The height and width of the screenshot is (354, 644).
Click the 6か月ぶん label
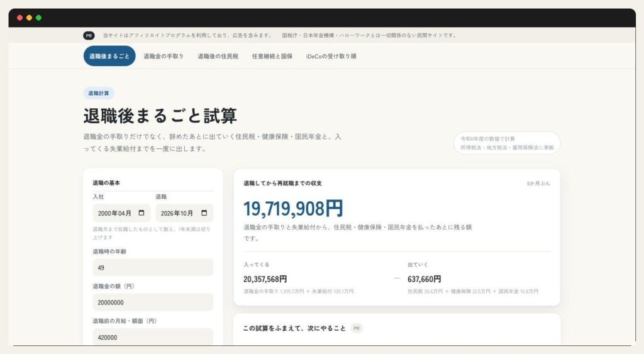tap(538, 184)
